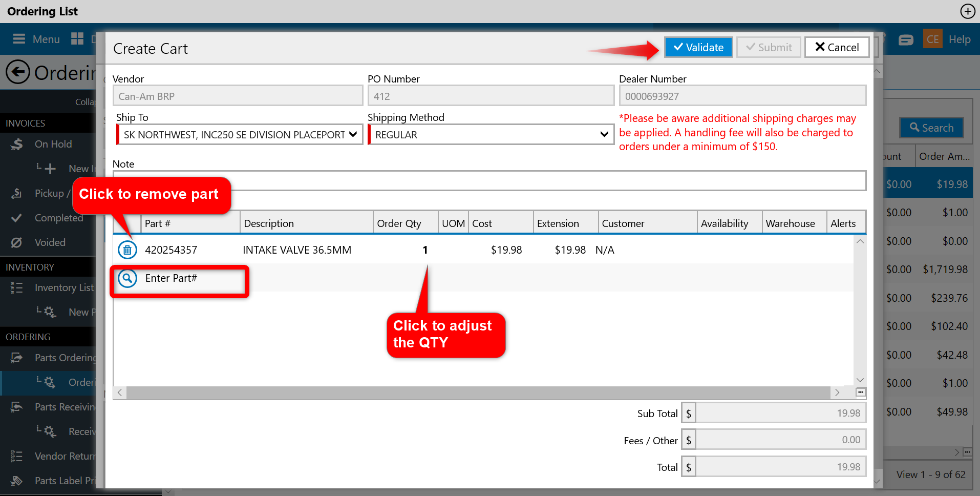The width and height of the screenshot is (980, 496).
Task: Open Help in the top bar
Action: (x=960, y=39)
